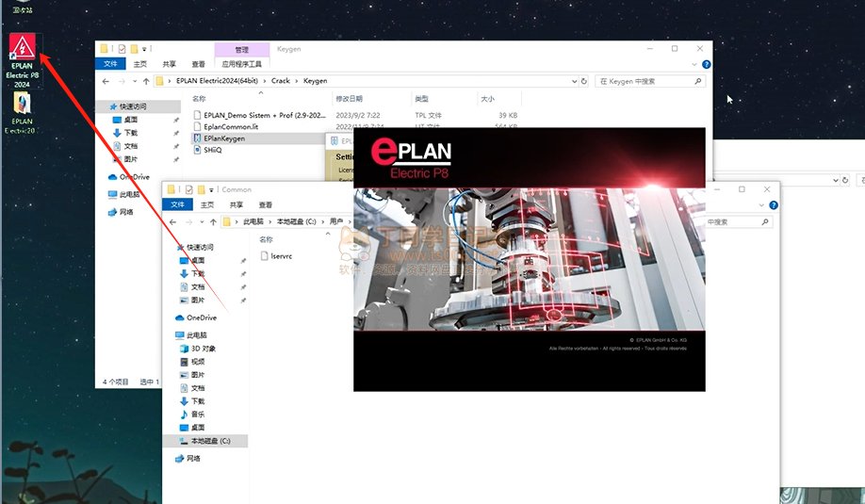
Task: Click OneDrive in the Keygen window sidebar
Action: pyautogui.click(x=134, y=176)
